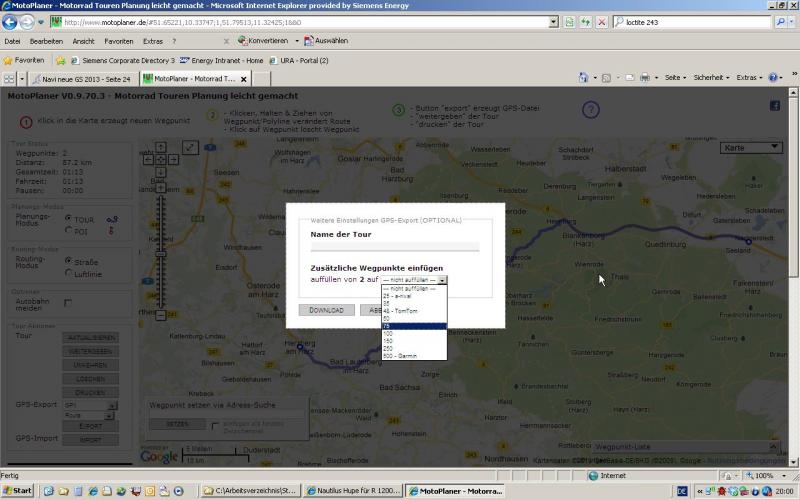Open the Favoriten menu in the menu bar
This screenshot has width=800, height=500.
(118, 41)
